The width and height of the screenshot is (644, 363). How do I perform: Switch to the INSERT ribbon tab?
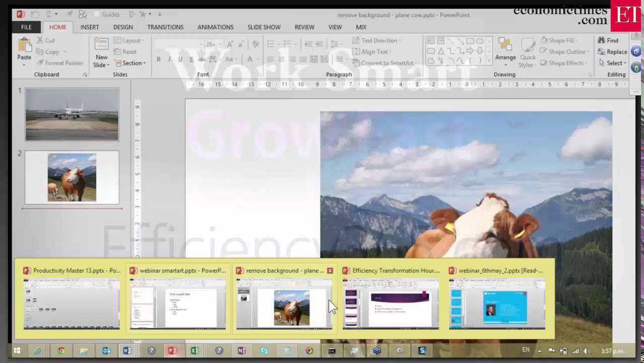pyautogui.click(x=90, y=27)
